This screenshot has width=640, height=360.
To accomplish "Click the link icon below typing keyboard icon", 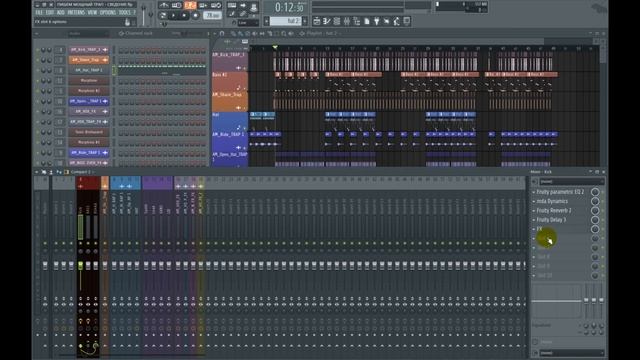I will coord(243,13).
